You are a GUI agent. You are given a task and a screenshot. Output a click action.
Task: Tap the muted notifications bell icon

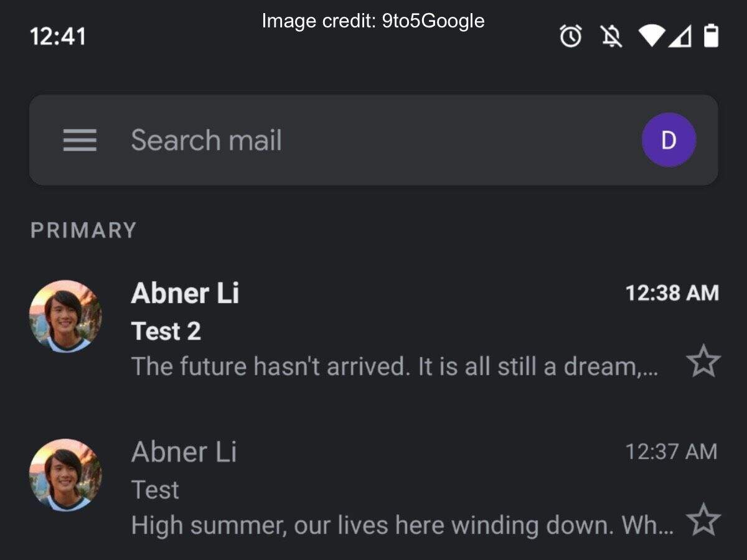coord(611,37)
